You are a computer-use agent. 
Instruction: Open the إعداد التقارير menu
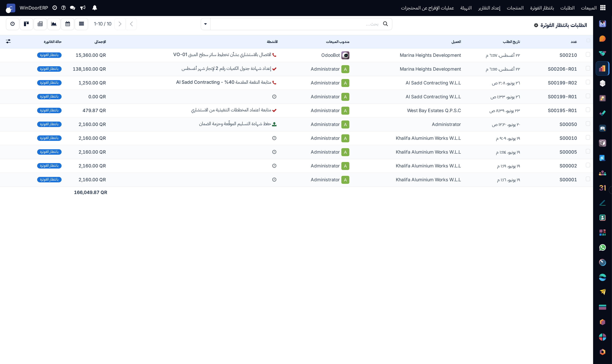click(489, 8)
